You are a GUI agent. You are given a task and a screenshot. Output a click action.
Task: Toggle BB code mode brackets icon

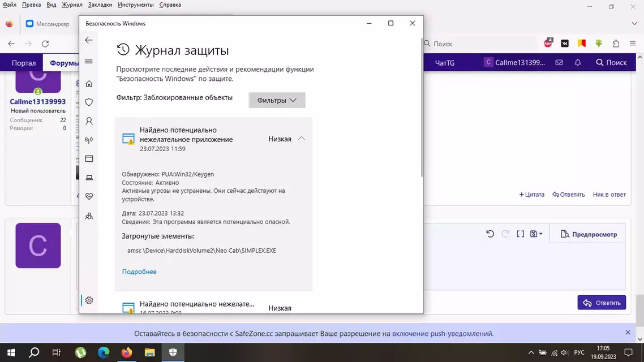(521, 234)
